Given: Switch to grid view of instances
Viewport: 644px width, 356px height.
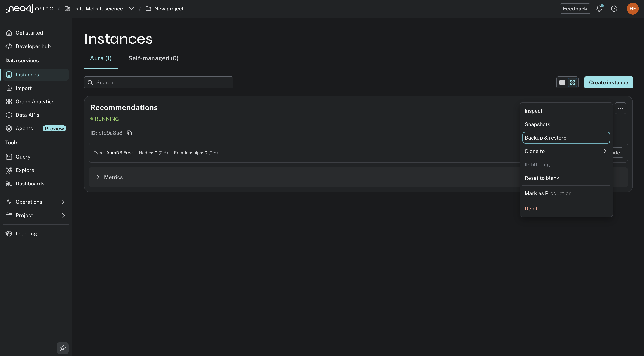Looking at the screenshot, I should point(573,82).
